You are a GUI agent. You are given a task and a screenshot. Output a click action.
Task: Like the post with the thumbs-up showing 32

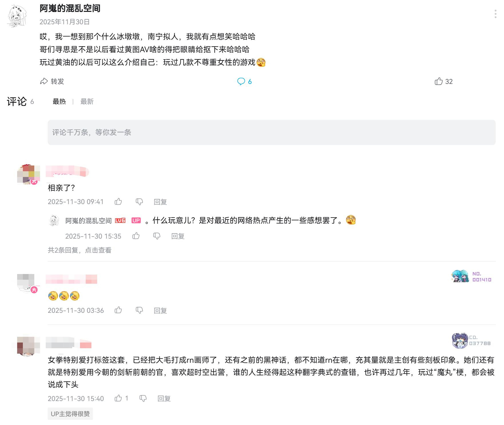[439, 81]
